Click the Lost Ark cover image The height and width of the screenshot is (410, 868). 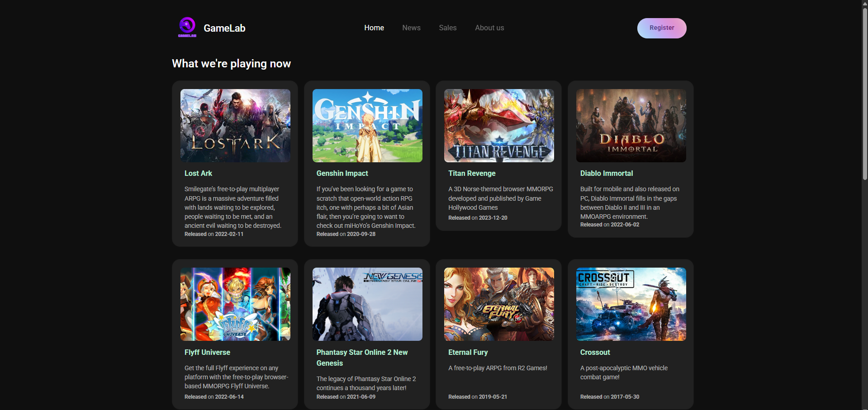coord(235,126)
